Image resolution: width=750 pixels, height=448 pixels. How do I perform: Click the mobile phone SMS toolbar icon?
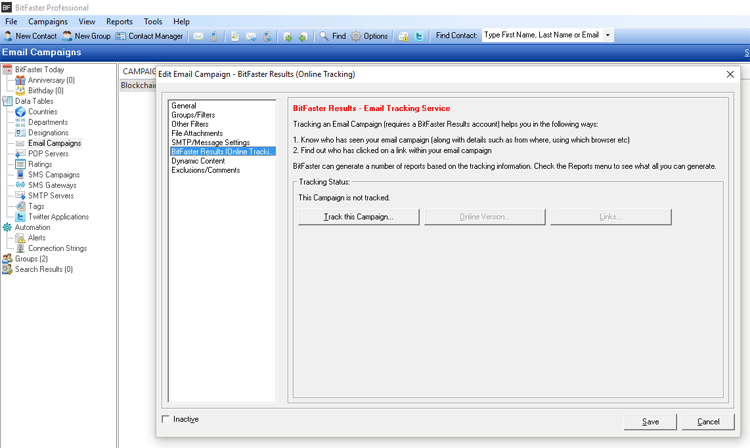coord(214,36)
